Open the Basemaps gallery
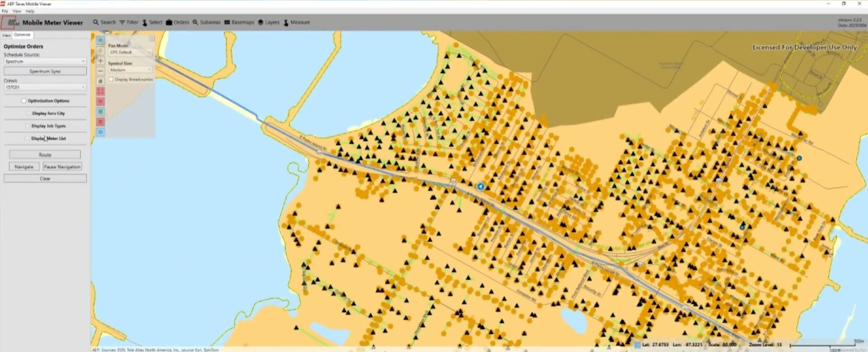Image resolution: width=868 pixels, height=352 pixels. coord(239,23)
